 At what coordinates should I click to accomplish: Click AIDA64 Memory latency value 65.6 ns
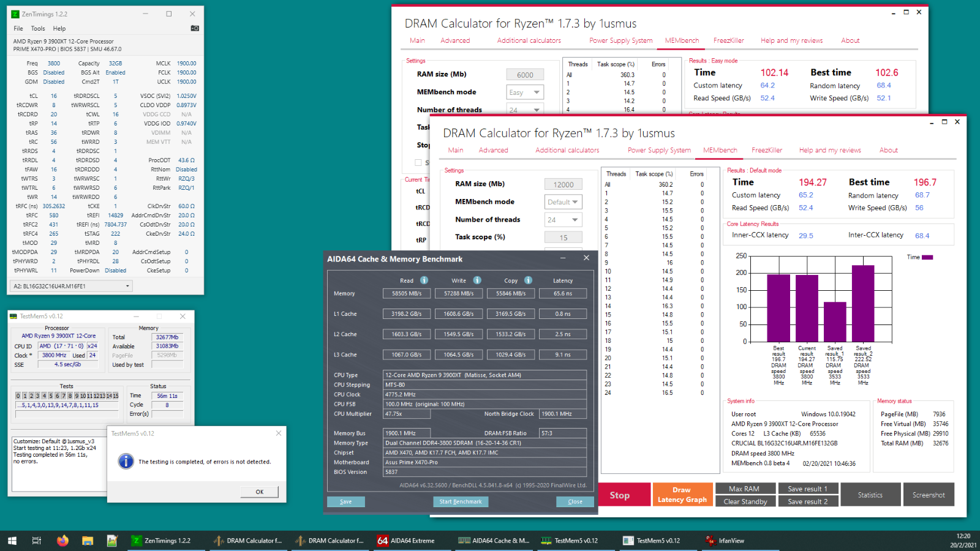(563, 293)
